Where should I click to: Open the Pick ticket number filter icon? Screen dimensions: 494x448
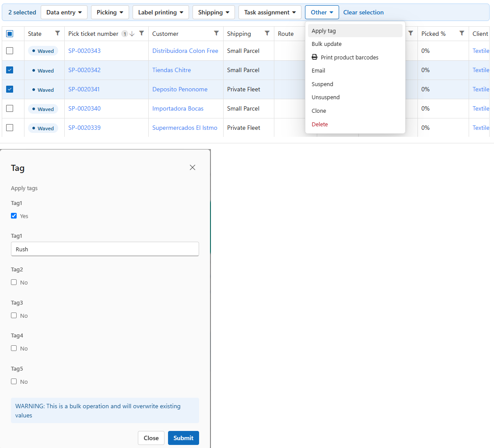tap(142, 33)
